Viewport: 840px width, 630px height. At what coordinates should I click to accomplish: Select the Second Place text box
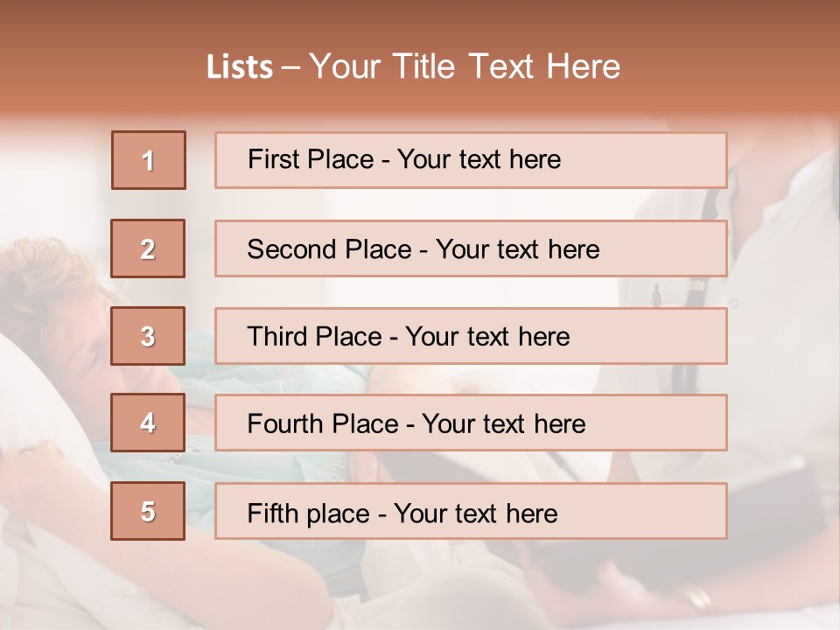coord(471,248)
